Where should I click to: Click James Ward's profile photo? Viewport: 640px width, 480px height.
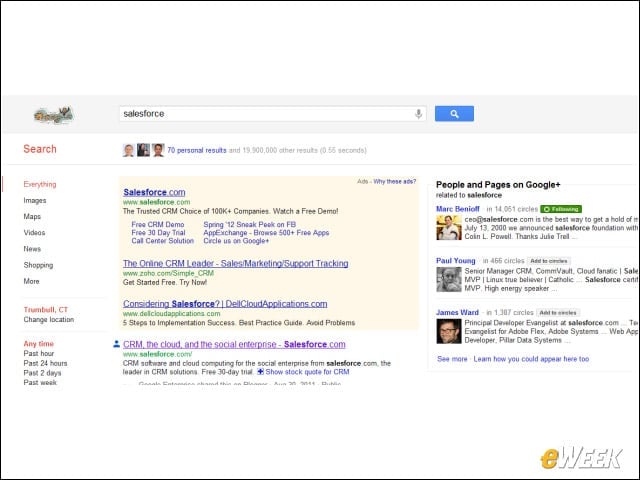[x=449, y=331]
